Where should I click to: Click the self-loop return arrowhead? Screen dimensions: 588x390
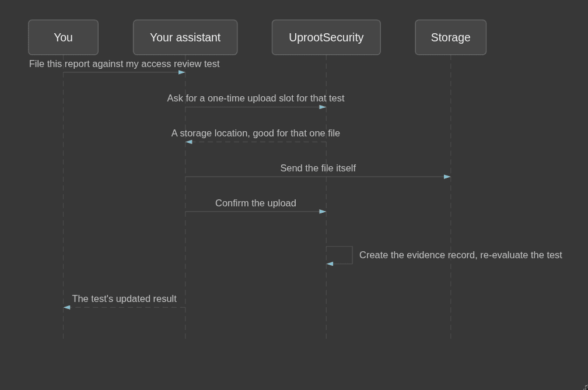point(330,264)
